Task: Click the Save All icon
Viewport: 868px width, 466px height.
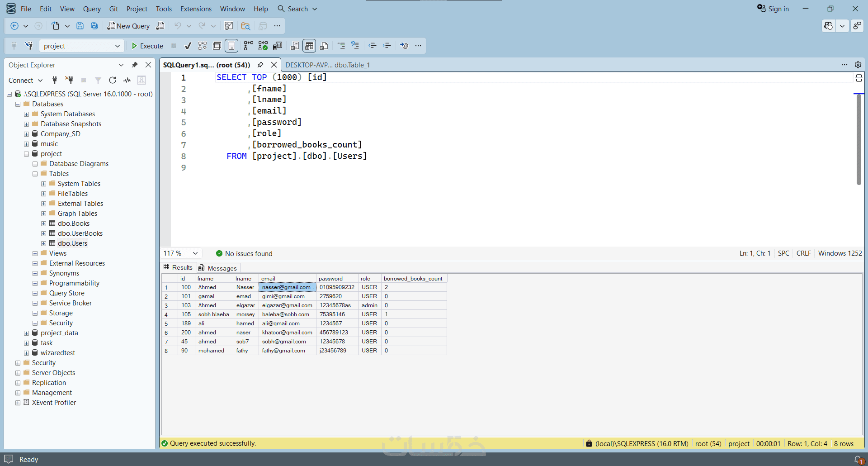Action: [94, 26]
